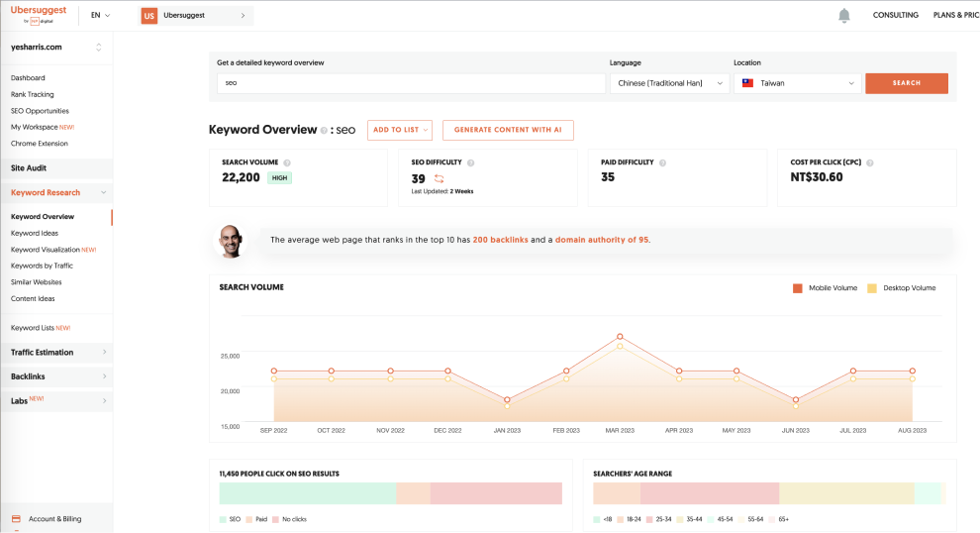The width and height of the screenshot is (980, 533).
Task: Click the Search Volume help icon
Action: (x=287, y=162)
